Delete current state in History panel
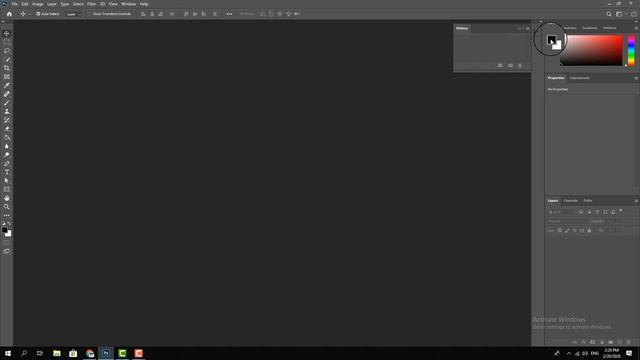The image size is (640, 360). [520, 65]
